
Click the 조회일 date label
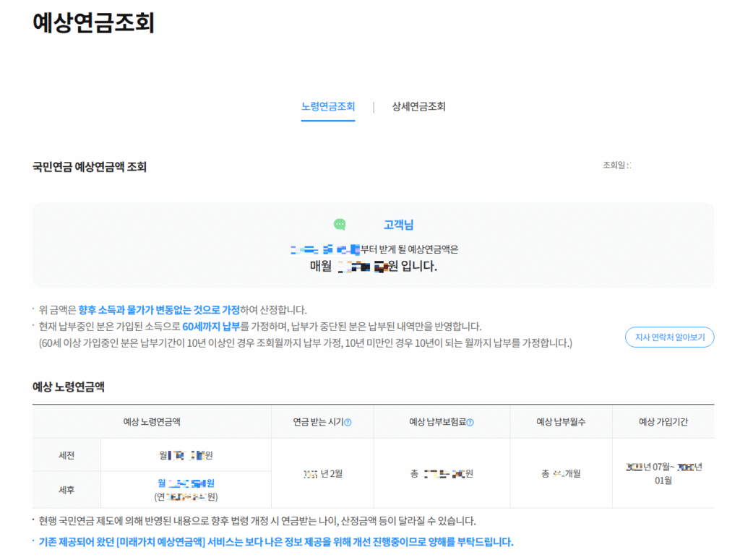(x=616, y=165)
